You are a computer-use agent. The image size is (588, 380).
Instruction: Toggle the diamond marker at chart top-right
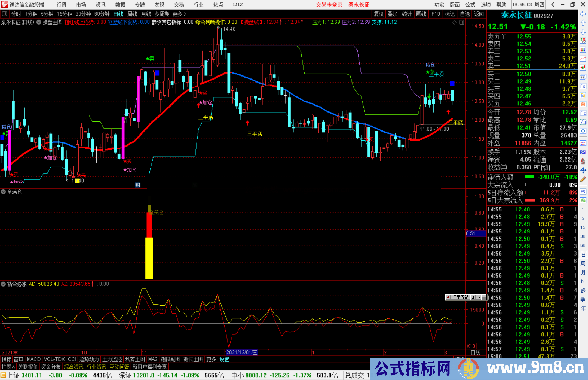(454, 22)
